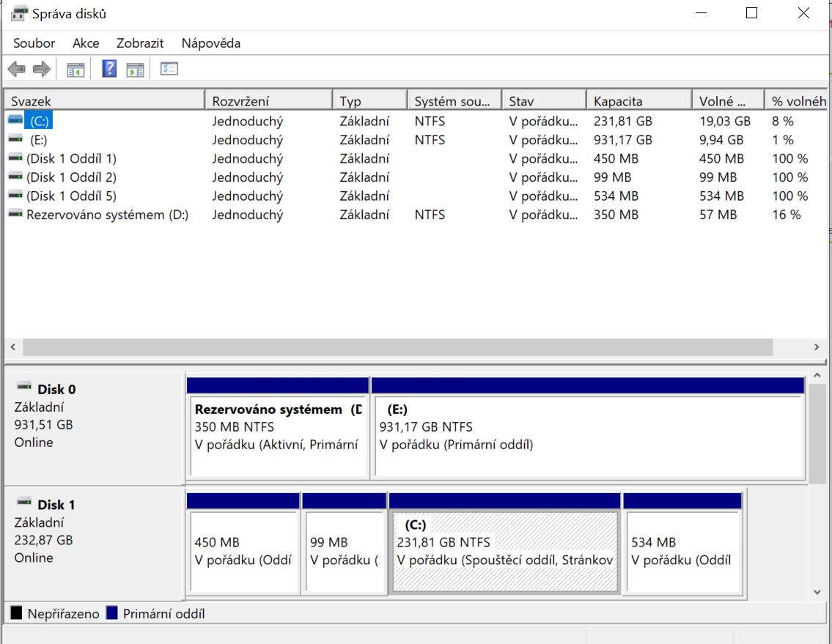Open the Akce menu
Screen dimensions: 832x644
[x=86, y=43]
